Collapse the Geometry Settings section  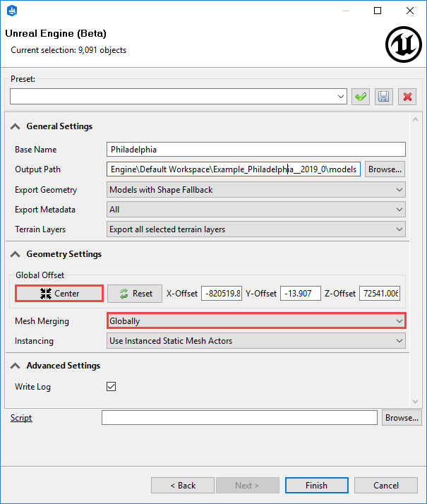[x=15, y=254]
